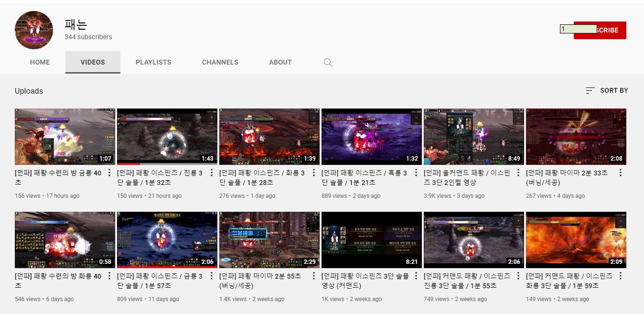Screen dimensions: 644x314
Task: Click the 889 views • 2 days ago text
Action: (351, 196)
